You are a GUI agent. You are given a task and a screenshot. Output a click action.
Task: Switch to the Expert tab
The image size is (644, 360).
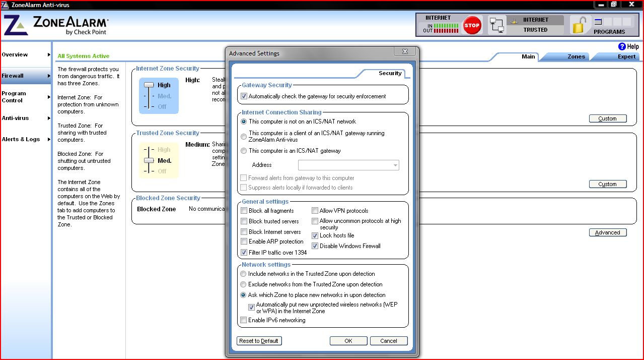pos(627,56)
